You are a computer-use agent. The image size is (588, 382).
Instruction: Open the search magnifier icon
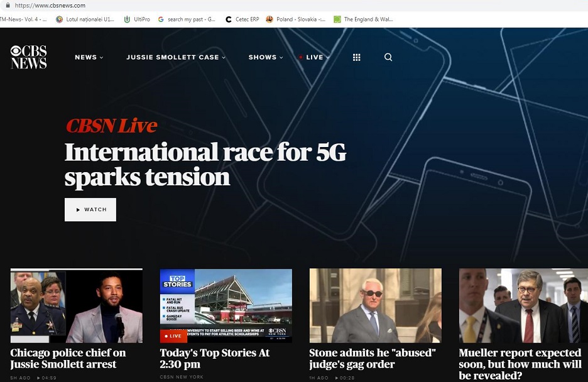(x=388, y=57)
